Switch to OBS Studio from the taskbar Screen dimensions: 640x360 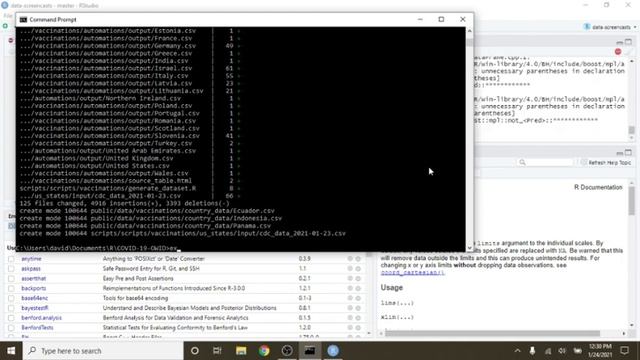tap(287, 351)
